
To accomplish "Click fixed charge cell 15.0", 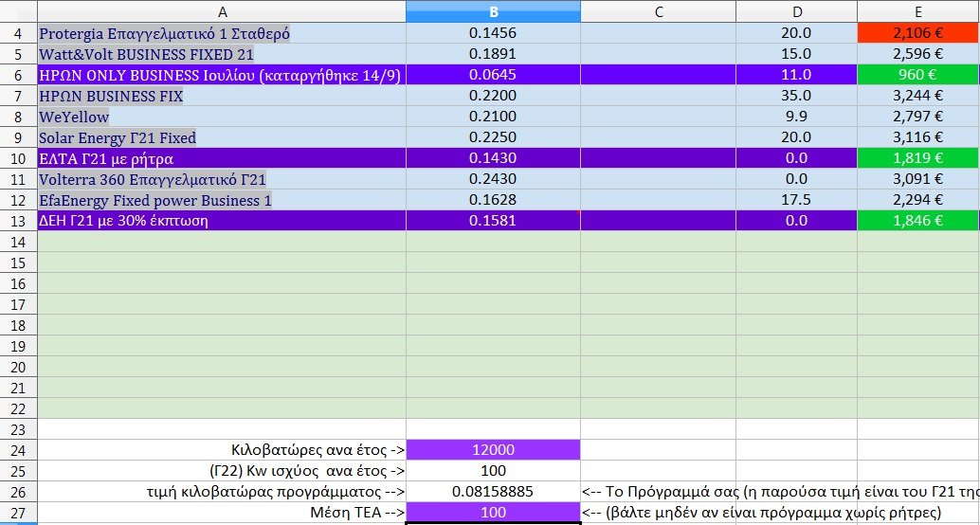I will coord(796,54).
